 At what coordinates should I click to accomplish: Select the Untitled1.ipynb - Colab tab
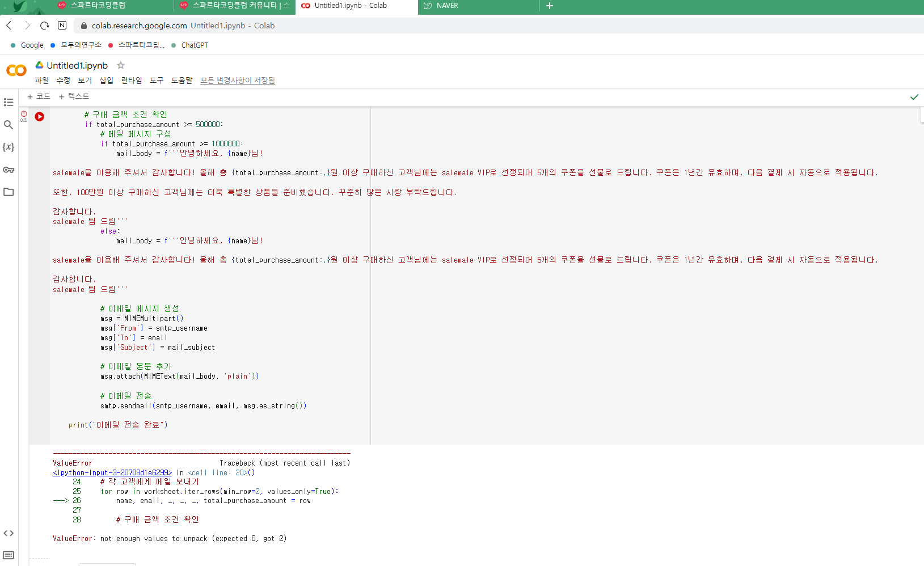coord(356,6)
